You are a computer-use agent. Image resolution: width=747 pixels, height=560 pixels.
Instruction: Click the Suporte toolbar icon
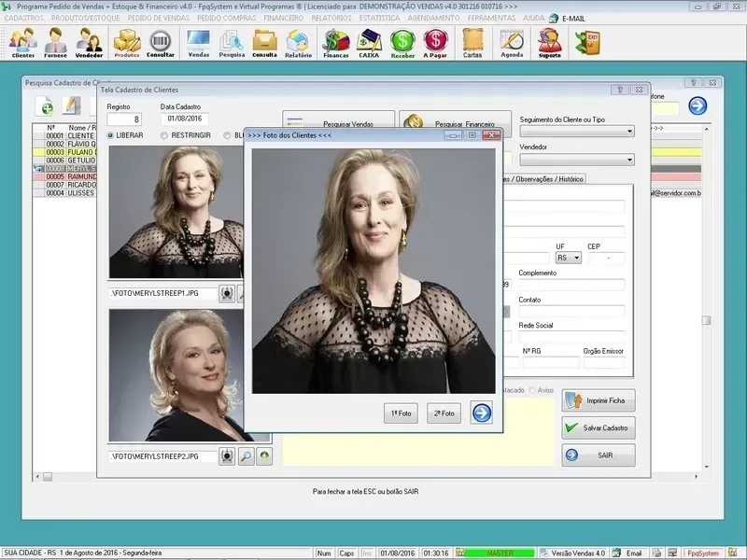coord(550,42)
